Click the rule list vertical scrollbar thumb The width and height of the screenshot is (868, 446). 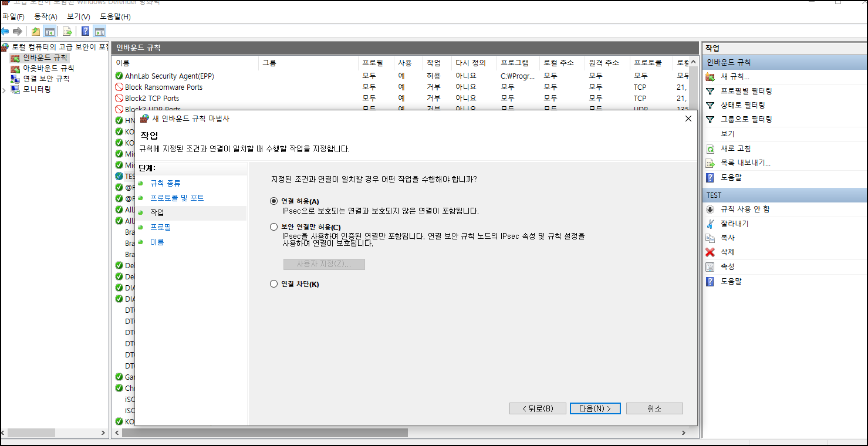click(693, 88)
